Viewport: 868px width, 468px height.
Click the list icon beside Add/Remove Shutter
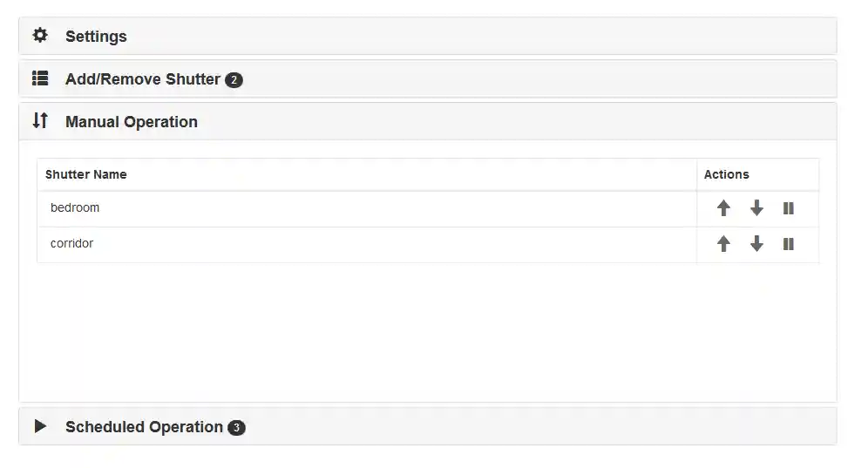point(40,78)
